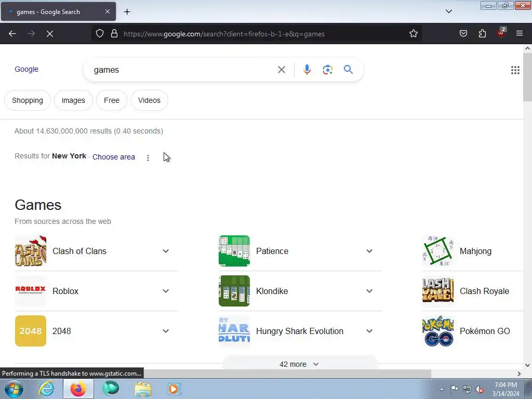Open Windows Explorer folder in taskbar
This screenshot has width=532, height=399.
[143, 389]
